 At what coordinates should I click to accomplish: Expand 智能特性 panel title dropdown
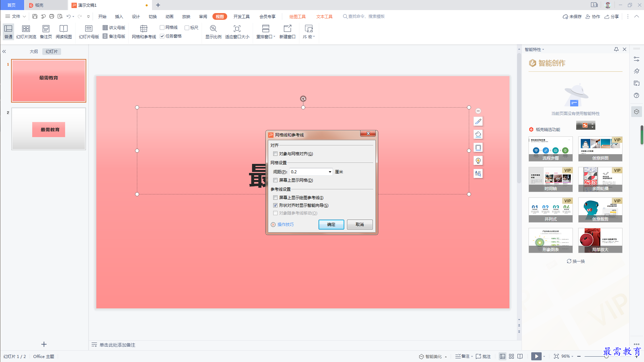(543, 50)
